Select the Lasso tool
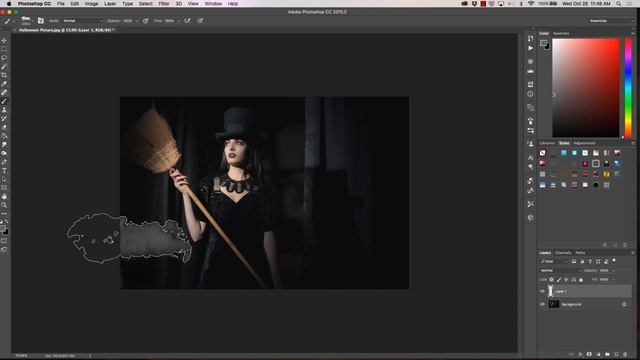 click(4, 58)
